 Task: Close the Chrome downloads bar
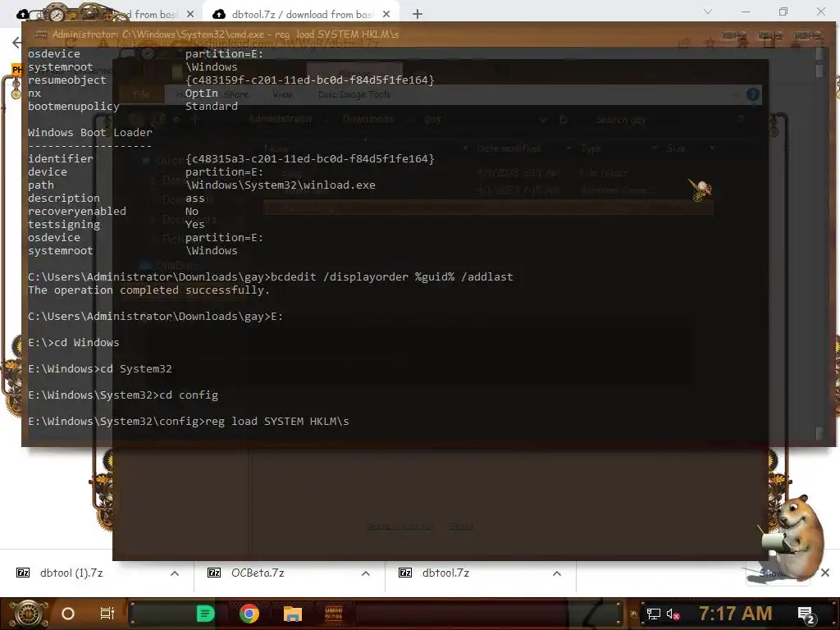click(x=825, y=573)
